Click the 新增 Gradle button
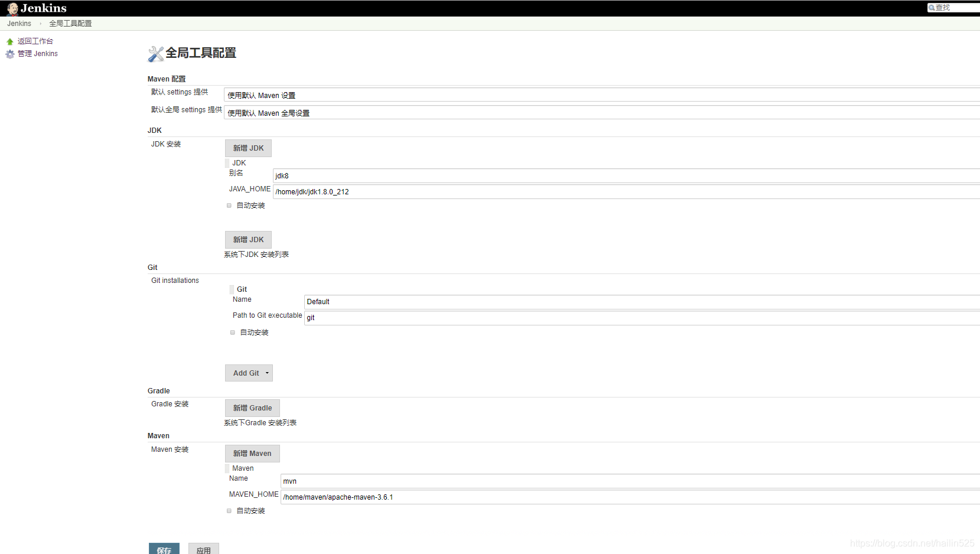This screenshot has width=980, height=554. click(252, 408)
